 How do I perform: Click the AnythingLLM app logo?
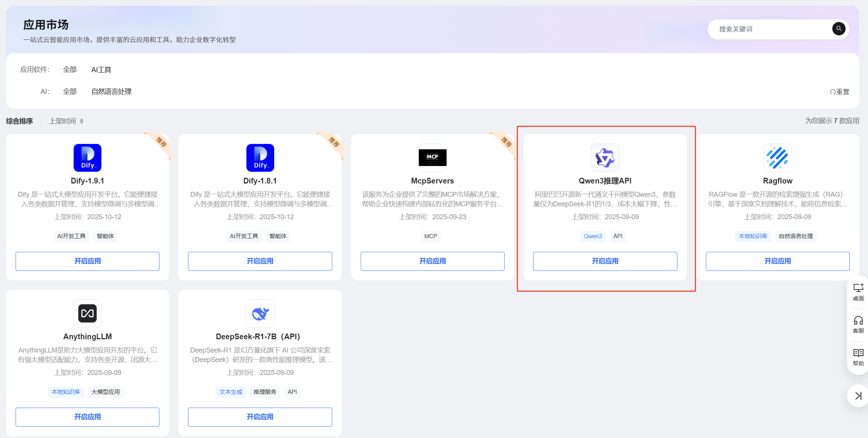pos(87,313)
